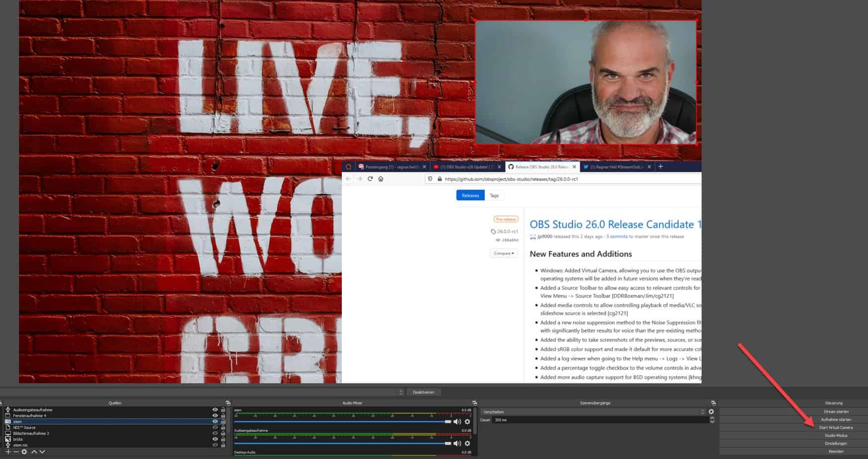Add a new source with the plus icon
The image size is (868, 459).
[8, 452]
